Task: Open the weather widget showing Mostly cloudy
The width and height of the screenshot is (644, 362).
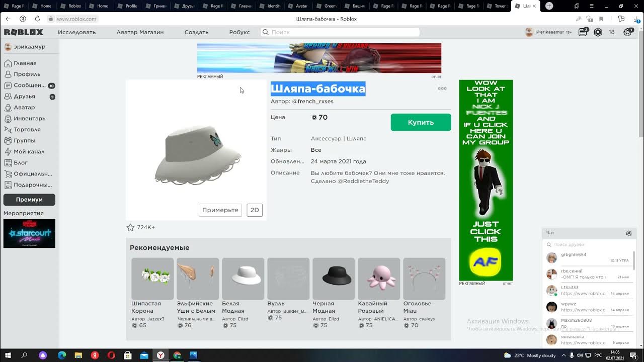Action: [529, 355]
